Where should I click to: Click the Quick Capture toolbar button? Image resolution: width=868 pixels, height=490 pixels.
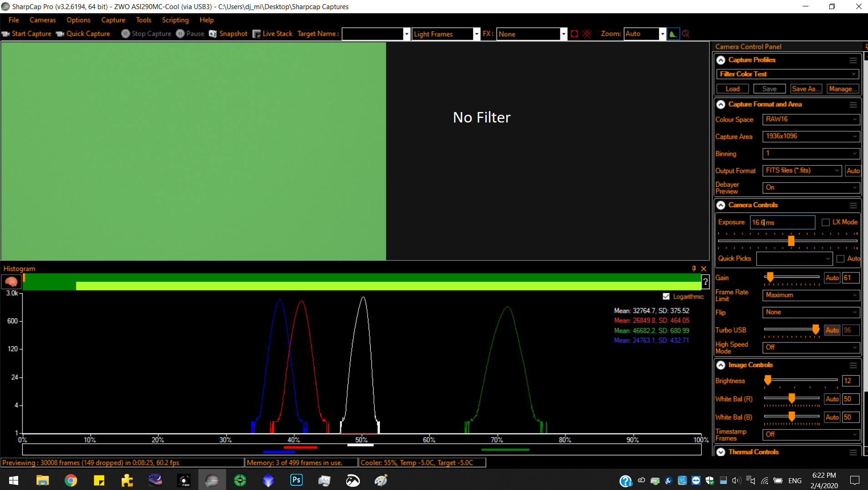click(83, 34)
